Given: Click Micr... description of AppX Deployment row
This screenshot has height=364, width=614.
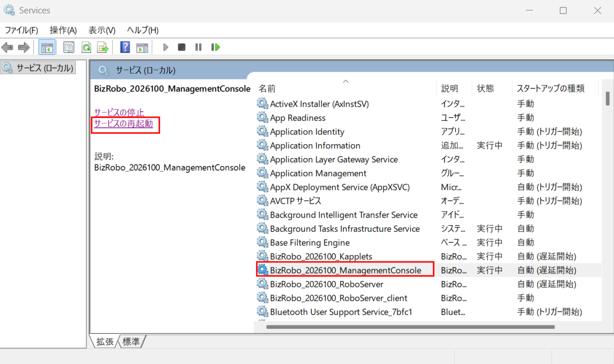Looking at the screenshot, I should [451, 187].
